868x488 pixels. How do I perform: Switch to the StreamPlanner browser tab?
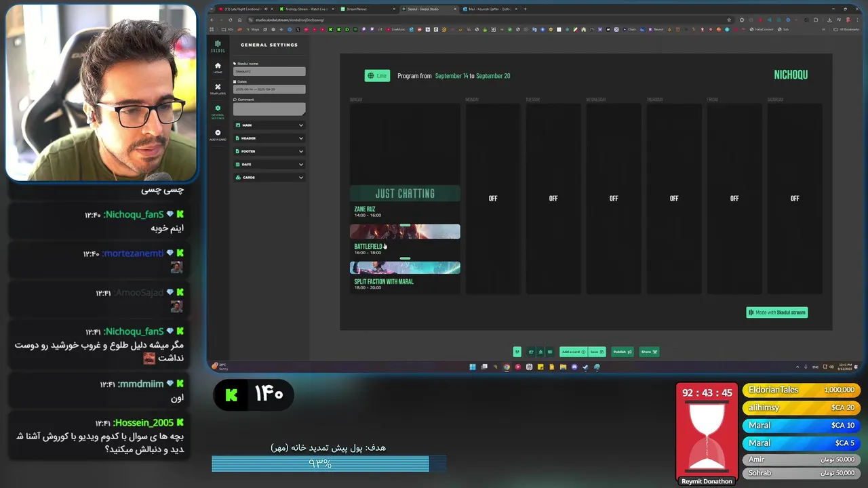(x=368, y=9)
